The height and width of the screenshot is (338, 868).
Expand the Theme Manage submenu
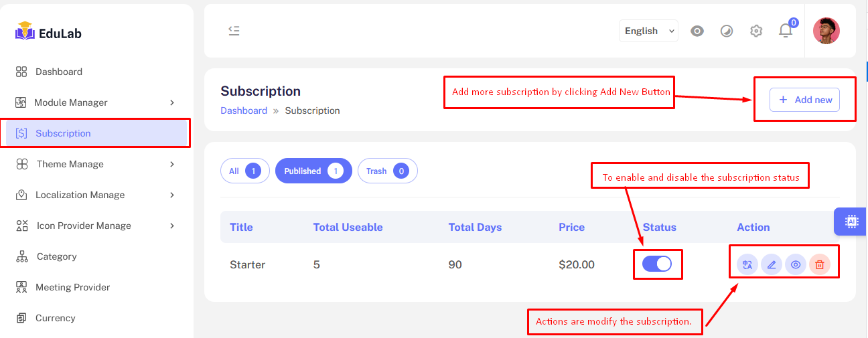coord(95,164)
